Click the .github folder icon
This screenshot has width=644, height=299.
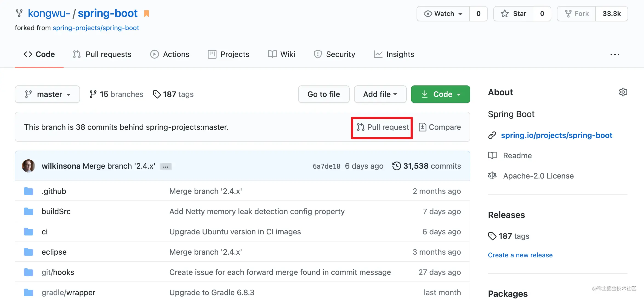[29, 191]
